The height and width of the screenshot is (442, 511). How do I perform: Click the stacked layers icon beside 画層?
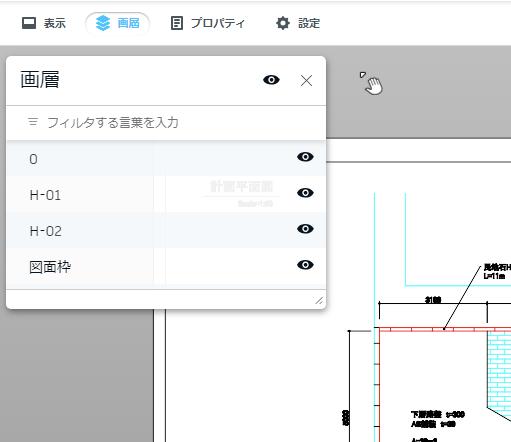tap(103, 23)
